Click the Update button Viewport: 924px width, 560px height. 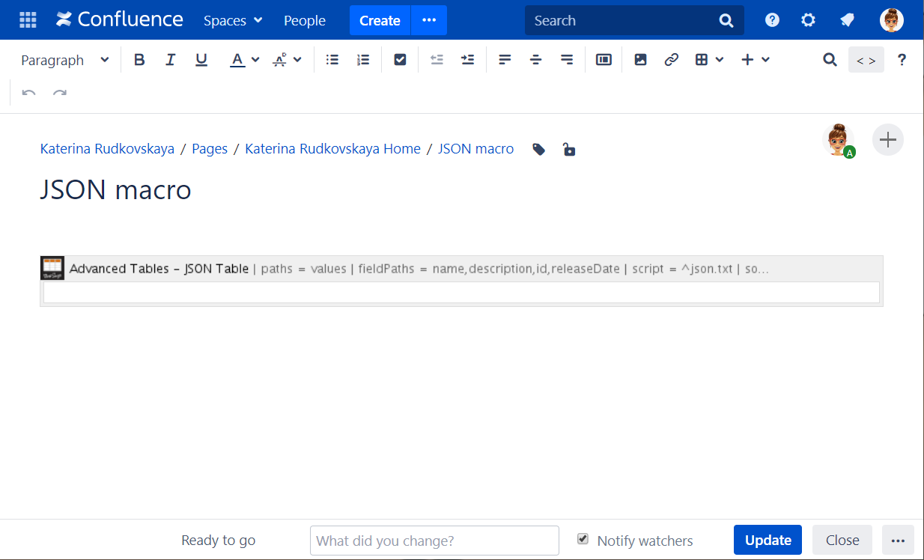click(x=768, y=540)
